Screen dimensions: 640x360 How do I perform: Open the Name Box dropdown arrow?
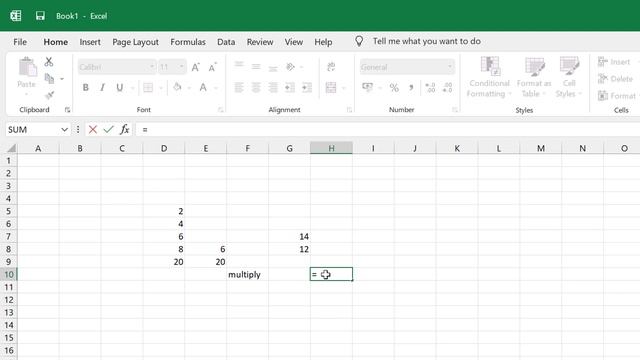64,130
